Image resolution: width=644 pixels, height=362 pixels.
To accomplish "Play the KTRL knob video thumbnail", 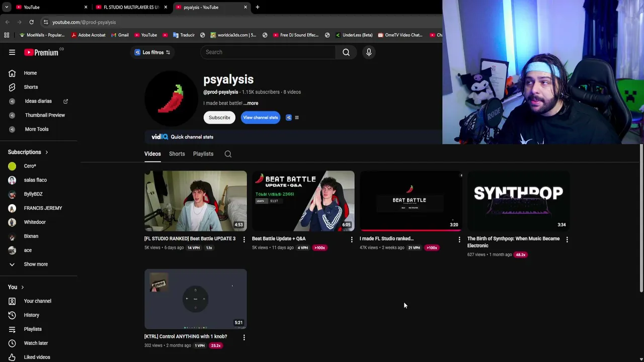I will [x=196, y=299].
